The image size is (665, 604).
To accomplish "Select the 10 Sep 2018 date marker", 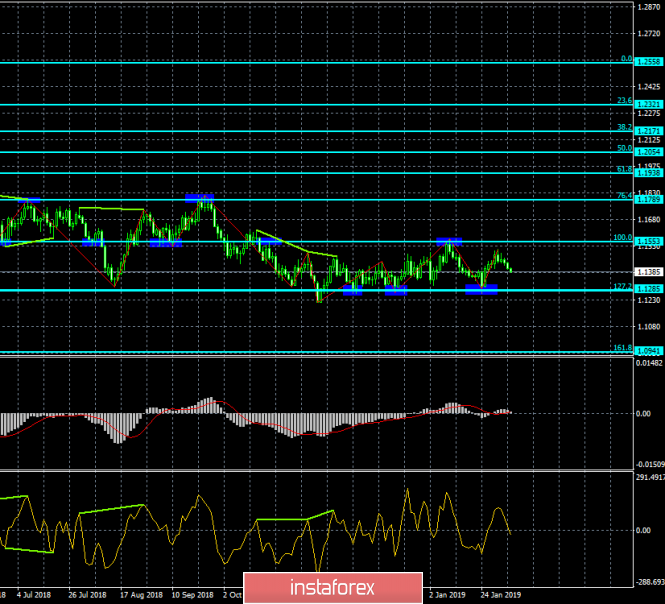I will click(193, 595).
